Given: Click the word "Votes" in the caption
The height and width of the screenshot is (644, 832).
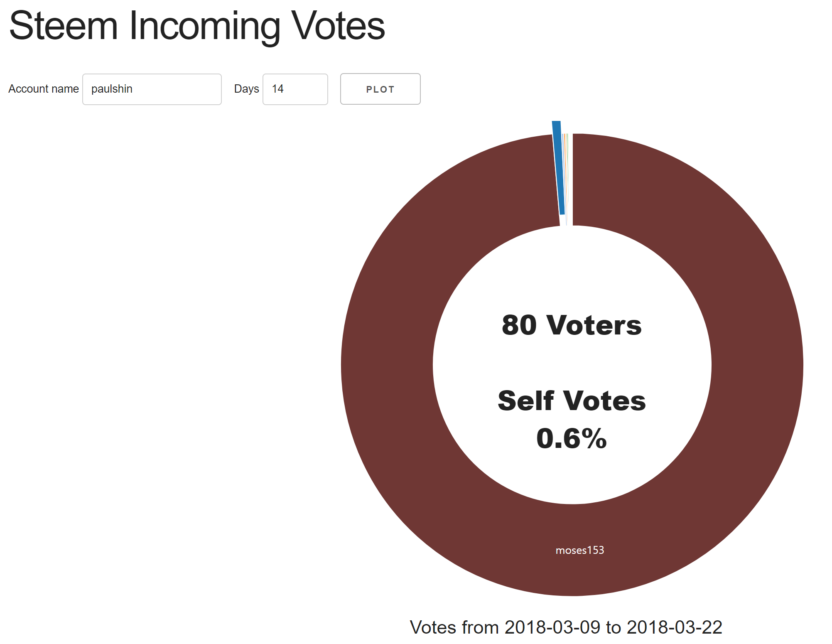Looking at the screenshot, I should click(433, 627).
